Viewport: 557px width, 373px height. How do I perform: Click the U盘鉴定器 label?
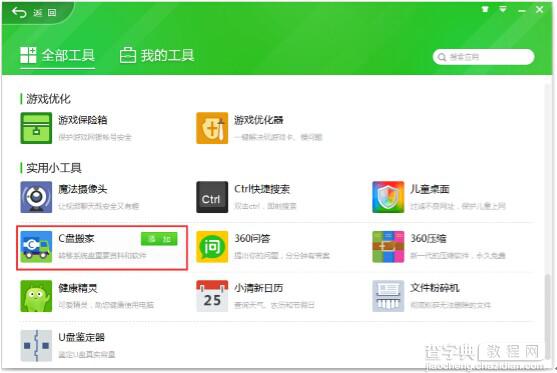coord(82,337)
